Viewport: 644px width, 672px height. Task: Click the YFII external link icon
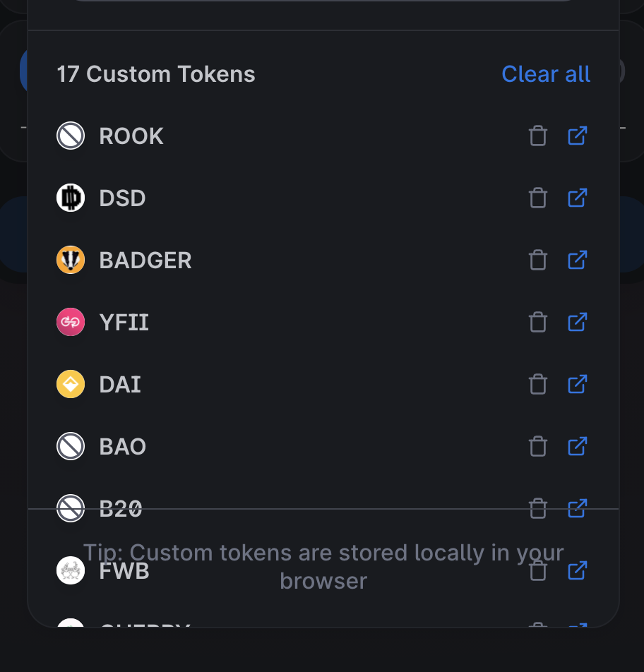point(577,322)
